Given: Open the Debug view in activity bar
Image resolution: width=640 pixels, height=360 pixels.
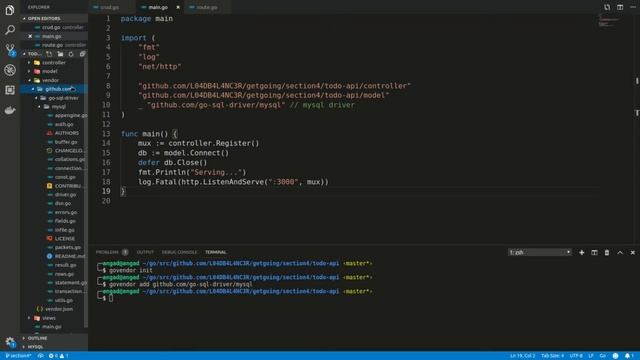Looking at the screenshot, I should (x=10, y=70).
